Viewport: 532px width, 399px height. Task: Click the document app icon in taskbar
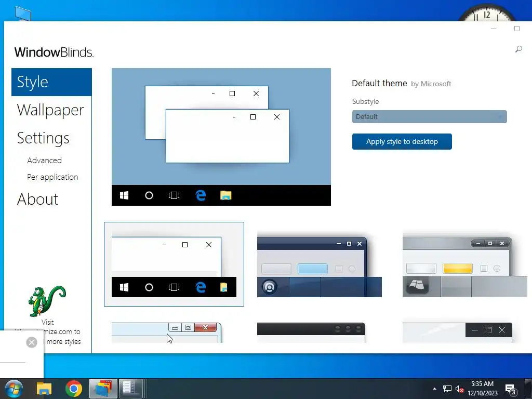130,389
